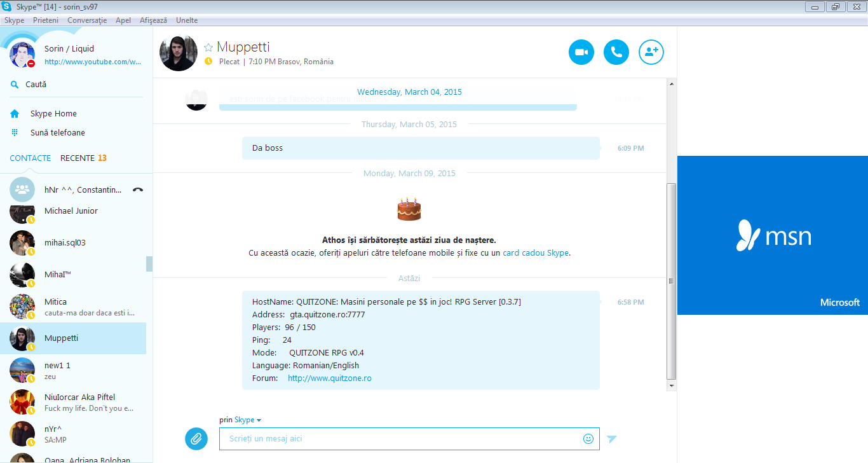This screenshot has width=868, height=463.
Task: Click the contact list scrollbar thumb
Action: [x=149, y=263]
